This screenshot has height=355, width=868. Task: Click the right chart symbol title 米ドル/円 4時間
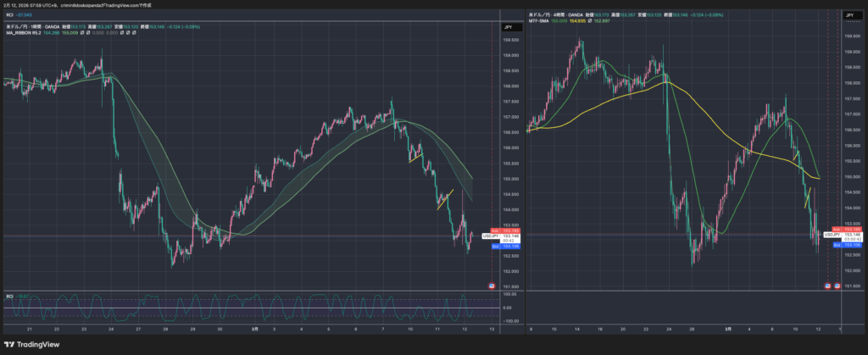pyautogui.click(x=547, y=14)
